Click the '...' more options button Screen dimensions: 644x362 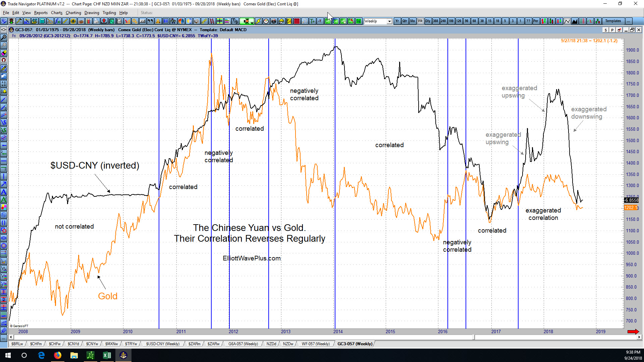(629, 21)
